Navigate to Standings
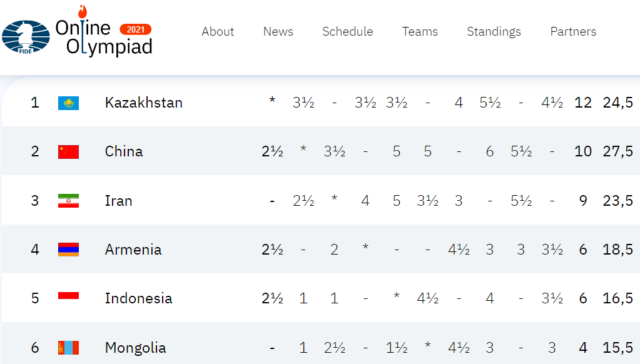Viewport: 640px width, 364px height. pyautogui.click(x=494, y=32)
